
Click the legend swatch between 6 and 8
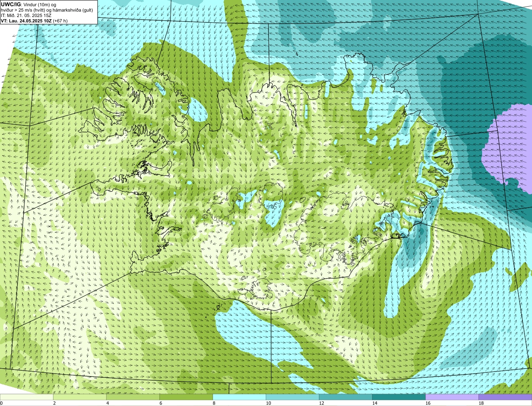tap(187, 397)
